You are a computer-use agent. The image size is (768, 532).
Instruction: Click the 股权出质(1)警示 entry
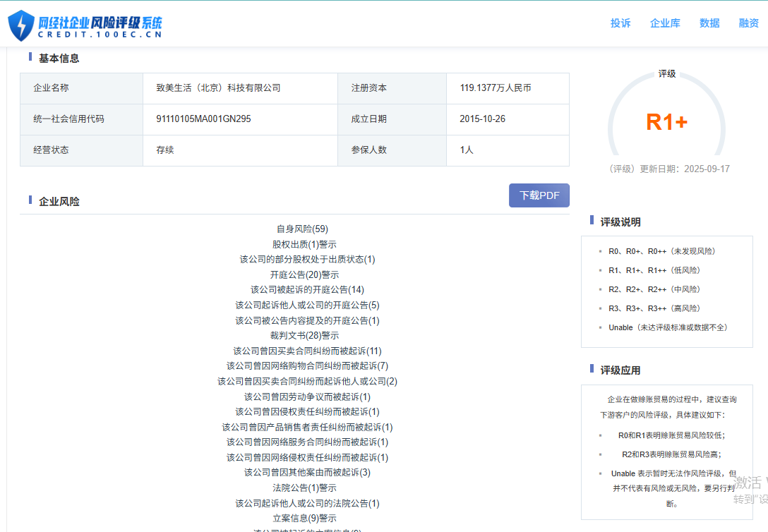[304, 244]
